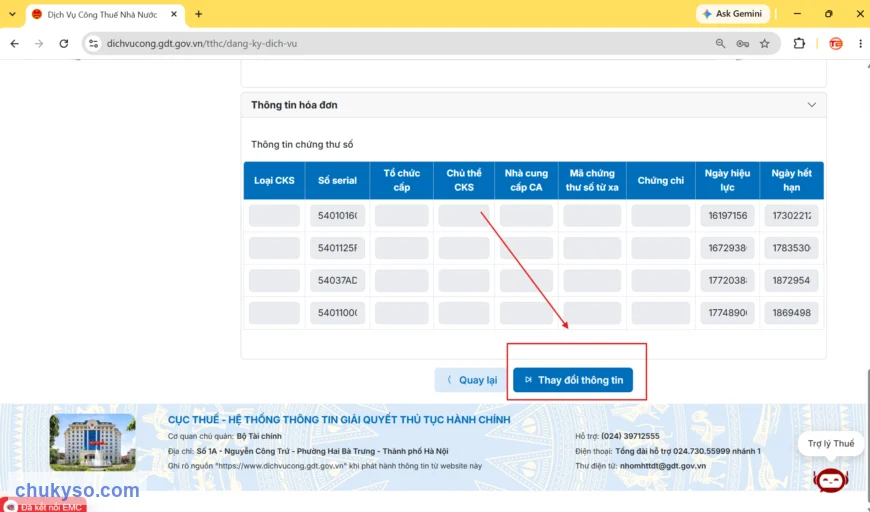Open Chrome three-dot menu
The height and width of the screenshot is (512, 870).
tap(861, 43)
